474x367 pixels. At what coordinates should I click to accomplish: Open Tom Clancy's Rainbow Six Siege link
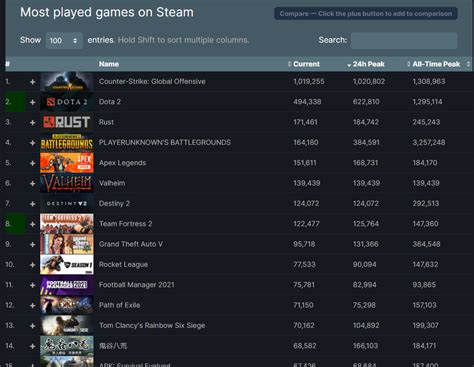click(x=152, y=326)
